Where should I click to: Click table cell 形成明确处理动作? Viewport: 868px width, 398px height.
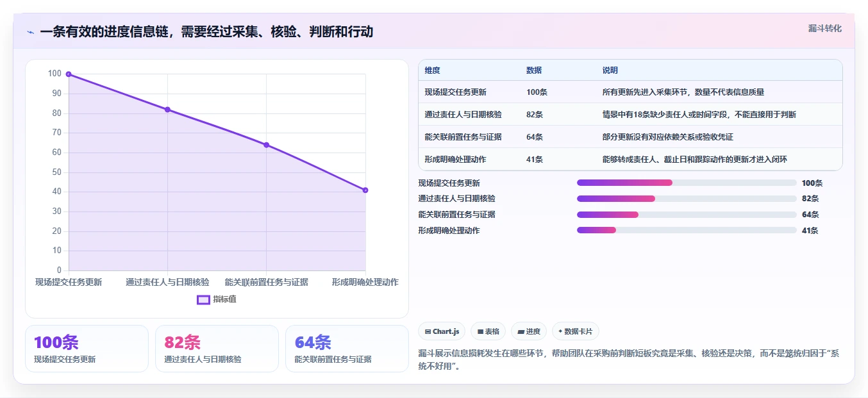(x=455, y=160)
